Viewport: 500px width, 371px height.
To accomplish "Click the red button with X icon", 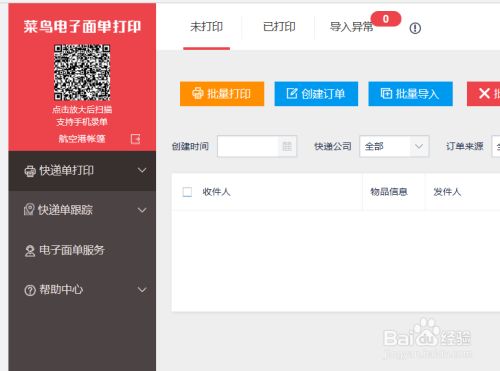I will click(x=484, y=94).
